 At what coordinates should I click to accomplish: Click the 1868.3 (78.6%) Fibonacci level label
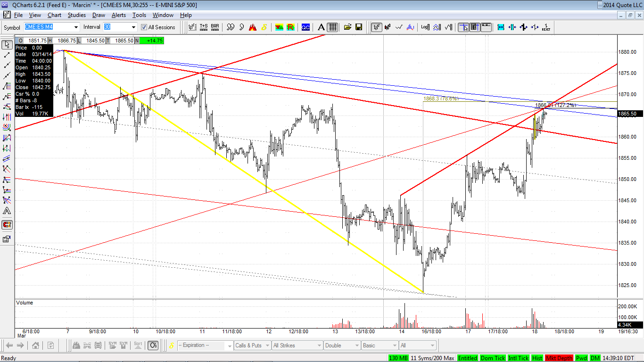click(440, 99)
